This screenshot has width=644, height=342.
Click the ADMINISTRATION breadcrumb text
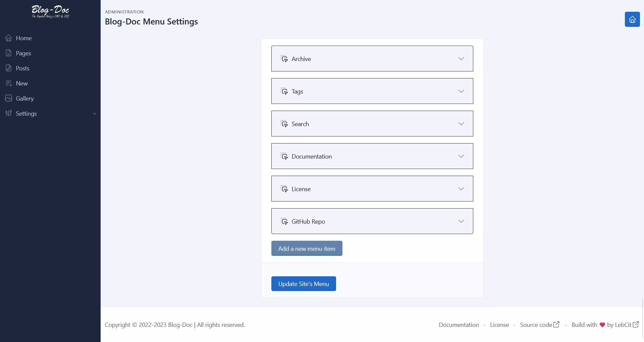(x=124, y=12)
